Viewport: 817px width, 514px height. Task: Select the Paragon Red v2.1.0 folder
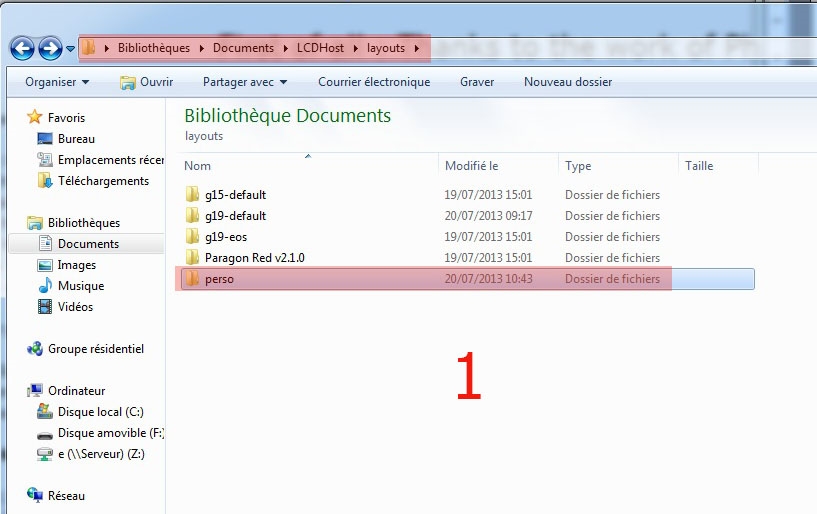point(254,258)
